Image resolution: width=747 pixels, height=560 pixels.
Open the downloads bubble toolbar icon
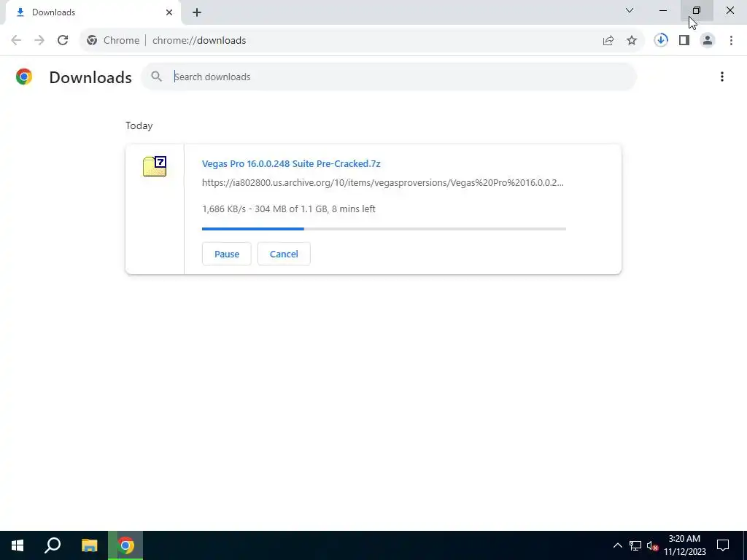661,40
